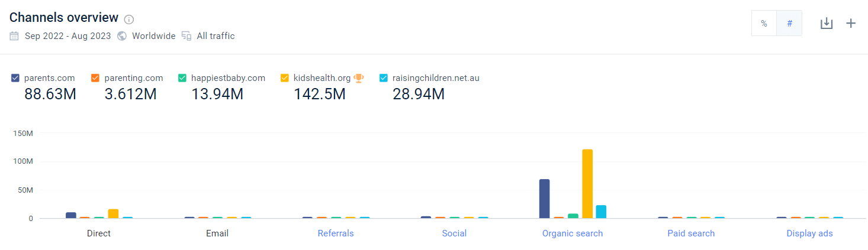Image resolution: width=868 pixels, height=250 pixels.
Task: Click the 150M y-axis label
Action: (22, 134)
